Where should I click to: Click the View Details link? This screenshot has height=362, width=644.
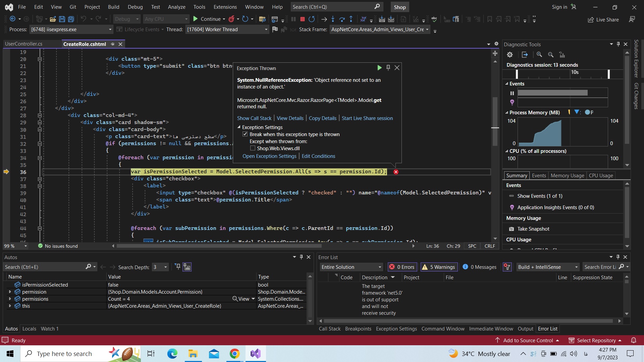[290, 118]
